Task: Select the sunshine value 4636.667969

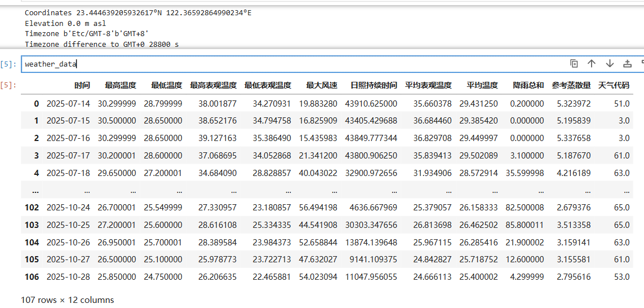Action: (x=374, y=207)
